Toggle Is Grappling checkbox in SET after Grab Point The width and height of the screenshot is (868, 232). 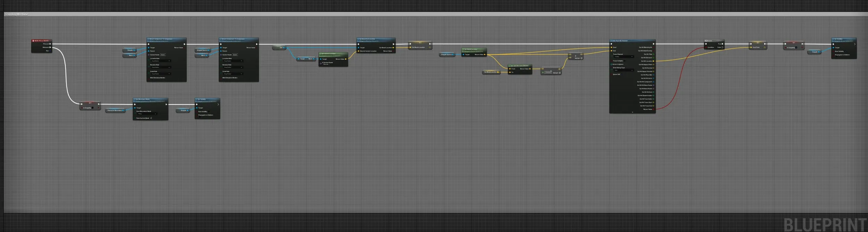[796, 48]
